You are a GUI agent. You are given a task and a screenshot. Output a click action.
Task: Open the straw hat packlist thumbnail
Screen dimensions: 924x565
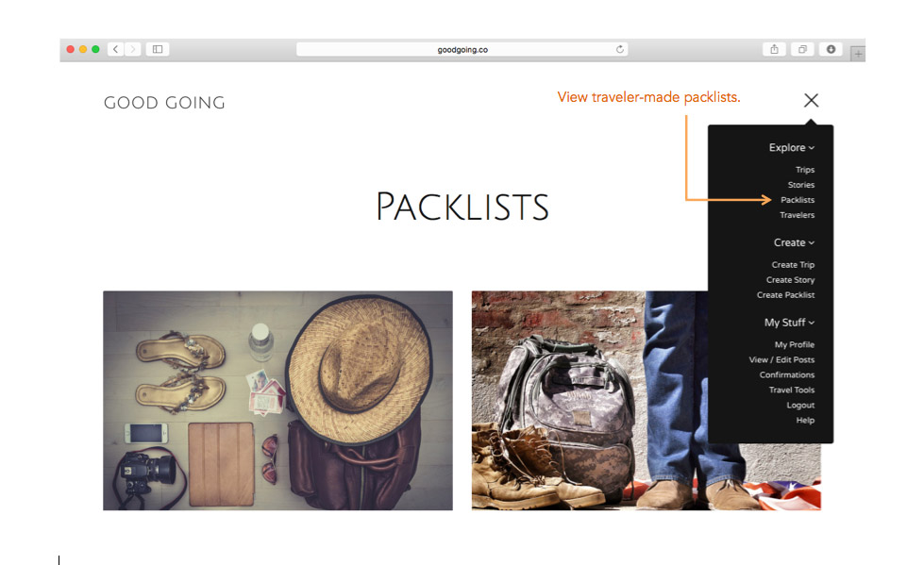point(277,401)
